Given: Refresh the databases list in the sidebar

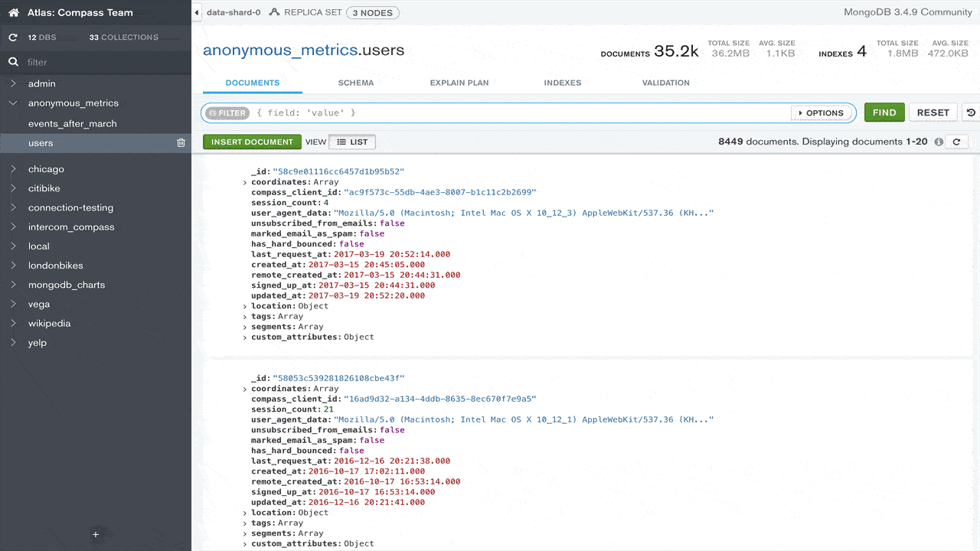Looking at the screenshot, I should [x=13, y=37].
